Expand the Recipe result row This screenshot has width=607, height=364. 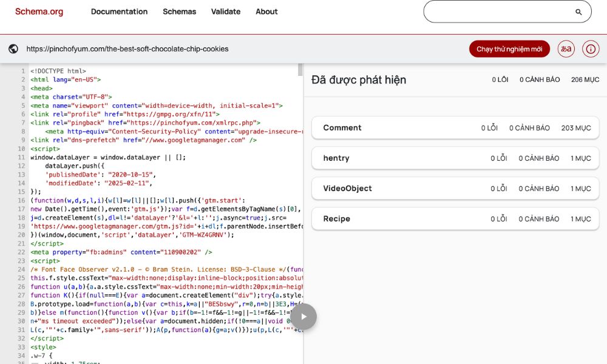pyautogui.click(x=455, y=219)
